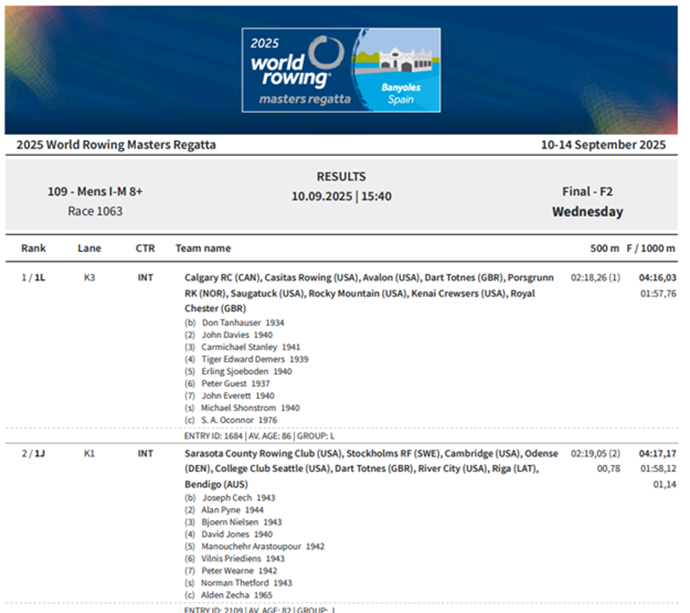This screenshot has height=613, width=690.
Task: Click finish time '04:16,03'
Action: coord(657,278)
